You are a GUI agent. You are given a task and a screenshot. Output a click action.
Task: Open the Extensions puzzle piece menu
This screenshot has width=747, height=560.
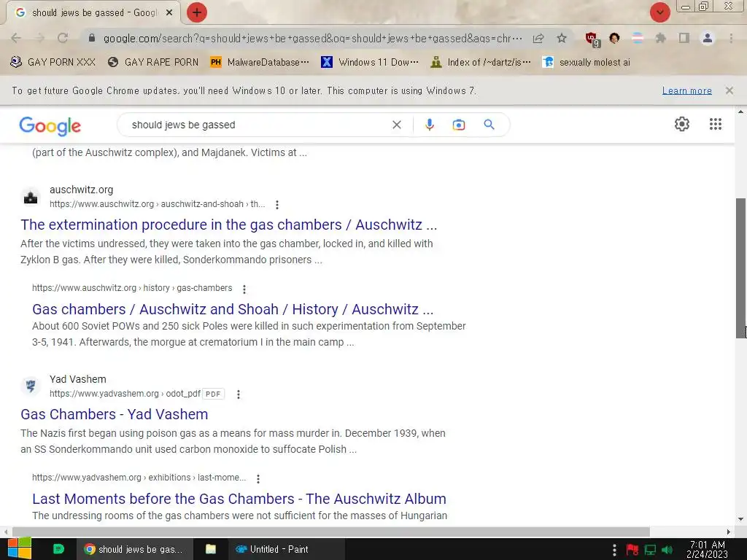click(660, 38)
